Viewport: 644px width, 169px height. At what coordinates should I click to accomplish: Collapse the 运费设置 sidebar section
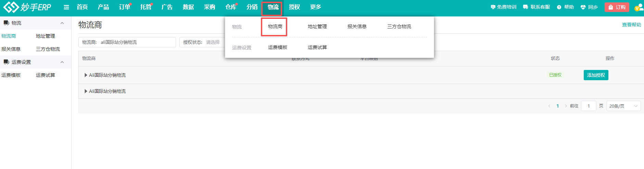pos(62,62)
